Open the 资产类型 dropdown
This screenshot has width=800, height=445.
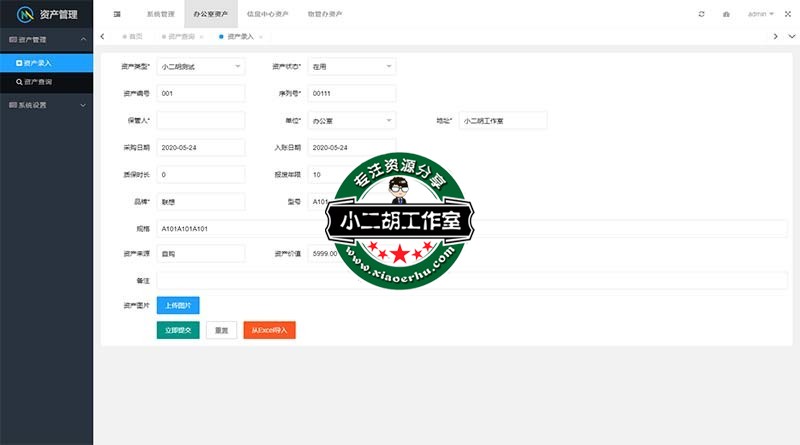click(200, 67)
